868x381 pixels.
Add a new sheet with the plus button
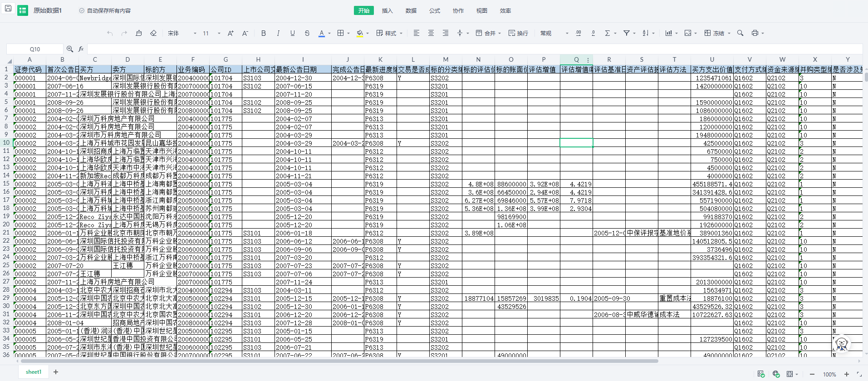(x=56, y=372)
